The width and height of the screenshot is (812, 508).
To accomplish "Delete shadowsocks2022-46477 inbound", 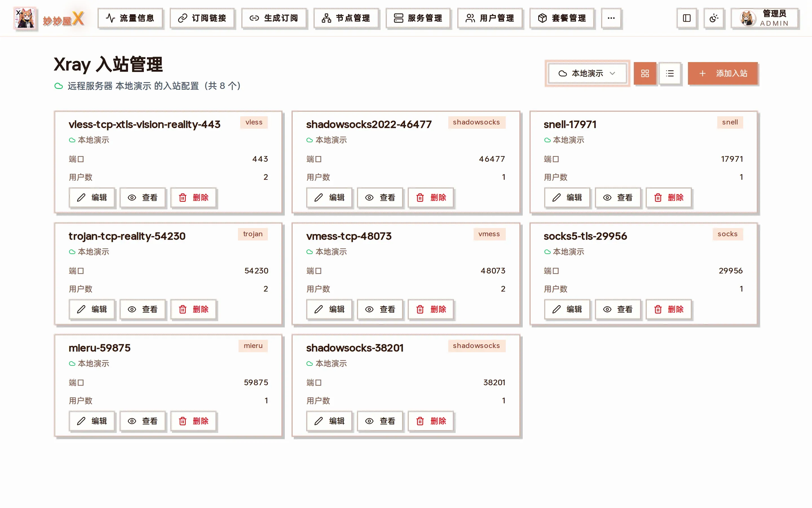I will [431, 198].
